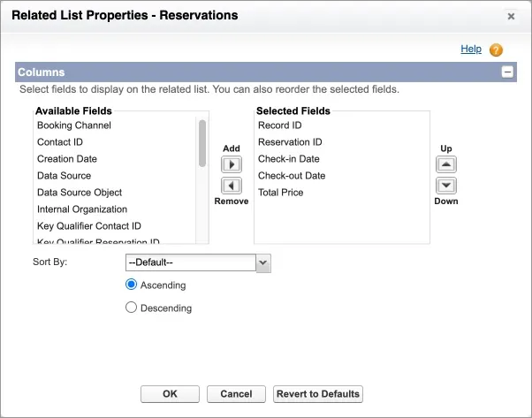Viewport: 532px width, 418px height.
Task: Click the Remove arrow button
Action: pos(232,186)
